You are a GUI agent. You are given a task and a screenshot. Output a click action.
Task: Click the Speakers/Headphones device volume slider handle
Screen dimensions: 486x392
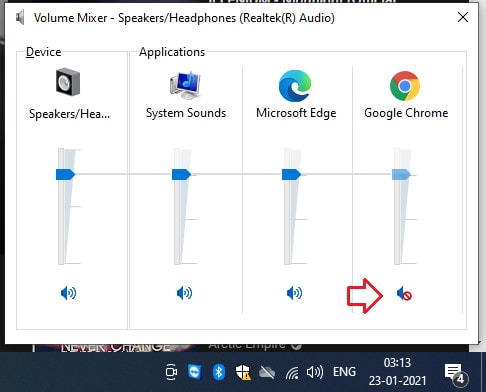tap(65, 174)
